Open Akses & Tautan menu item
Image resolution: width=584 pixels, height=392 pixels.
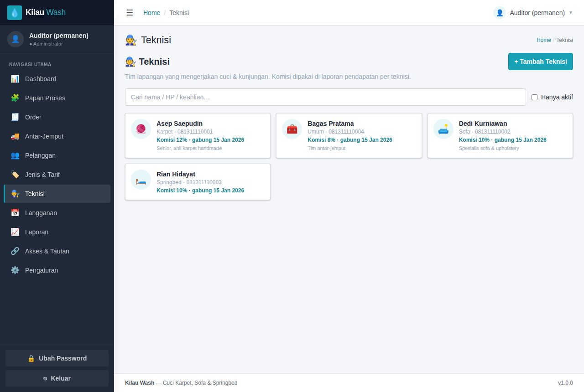pyautogui.click(x=57, y=251)
